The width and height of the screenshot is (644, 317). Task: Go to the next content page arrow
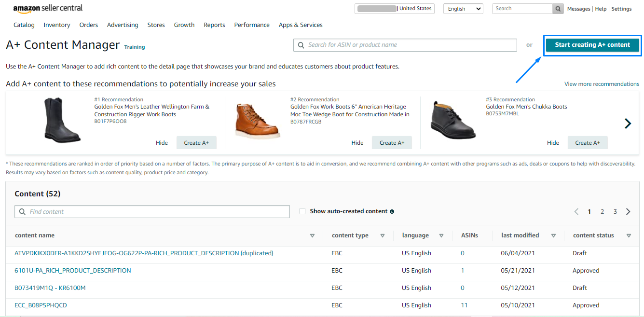628,212
